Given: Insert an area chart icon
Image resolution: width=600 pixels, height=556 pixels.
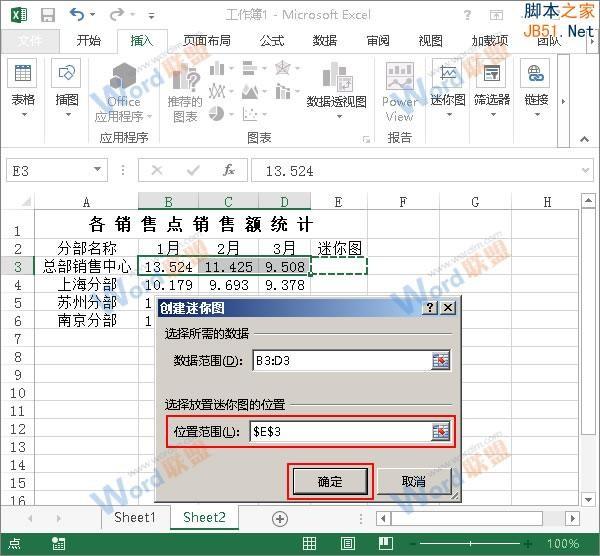Looking at the screenshot, I should [x=249, y=91].
